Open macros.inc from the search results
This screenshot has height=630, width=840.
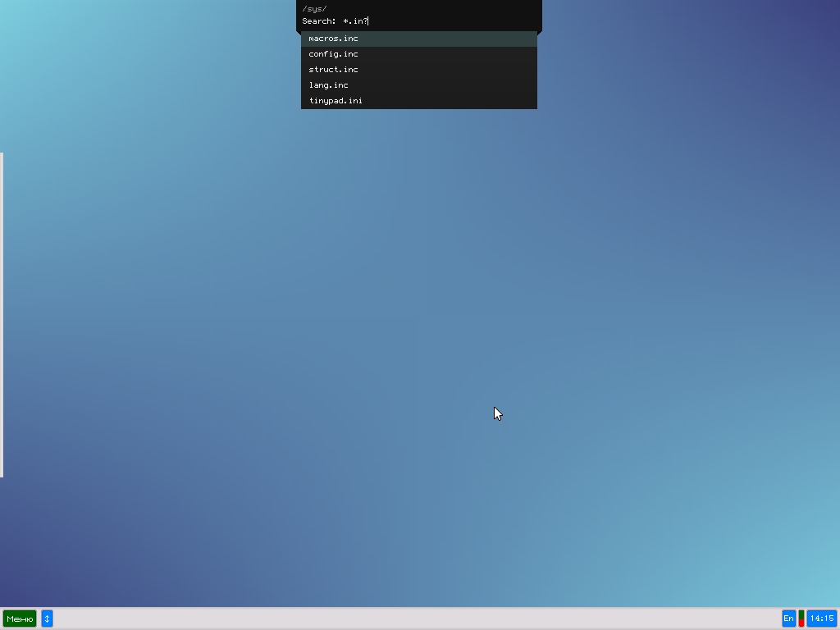point(333,39)
